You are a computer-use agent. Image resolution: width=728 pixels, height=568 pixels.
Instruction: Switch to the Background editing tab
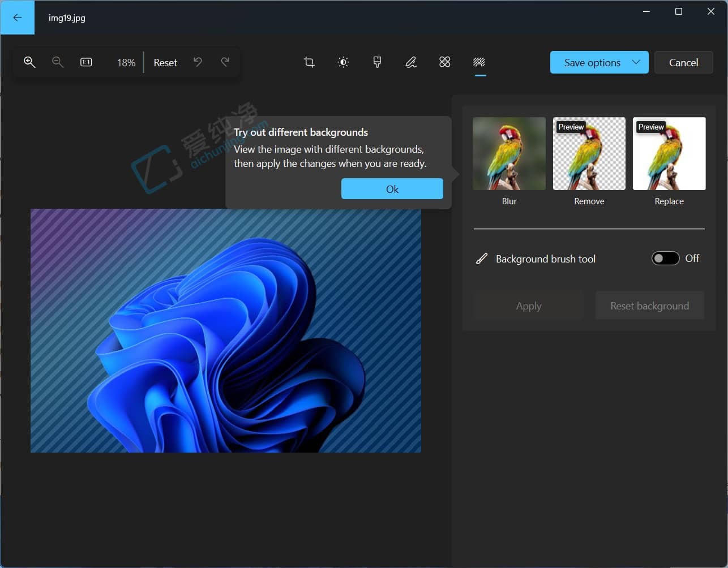[479, 62]
